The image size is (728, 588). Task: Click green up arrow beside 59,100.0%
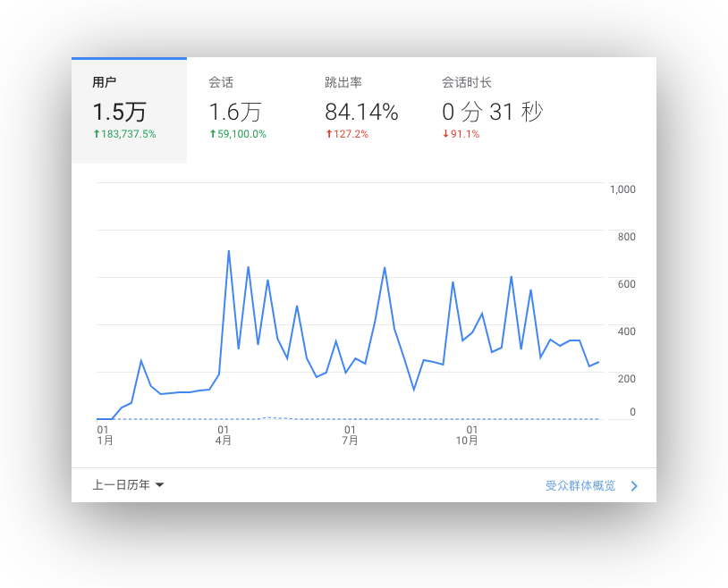pyautogui.click(x=213, y=134)
